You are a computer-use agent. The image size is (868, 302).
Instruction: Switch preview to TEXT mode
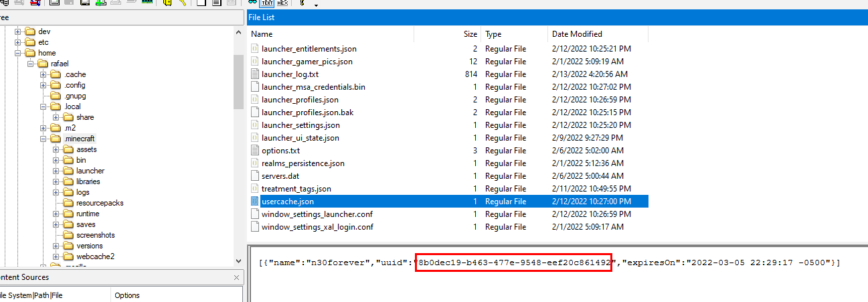tap(268, 3)
